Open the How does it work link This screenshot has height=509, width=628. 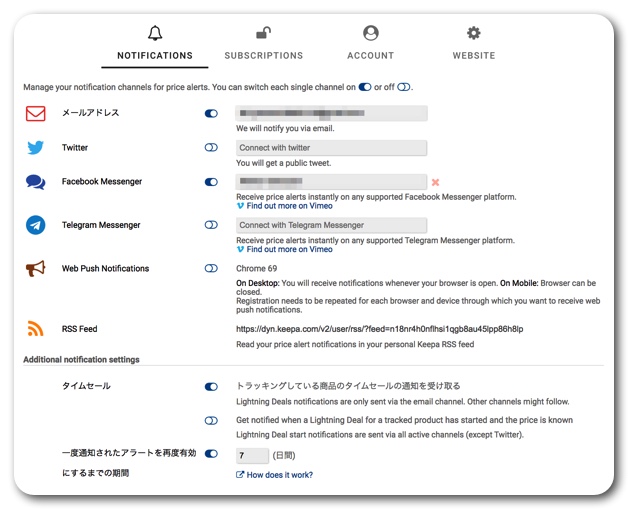click(x=279, y=475)
